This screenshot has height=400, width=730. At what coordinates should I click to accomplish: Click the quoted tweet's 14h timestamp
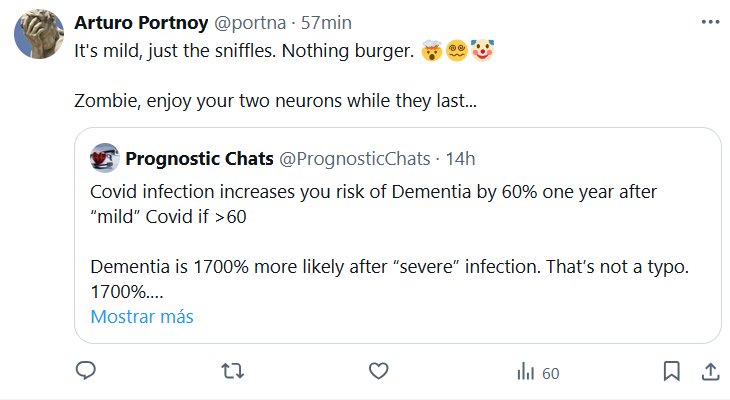461,158
